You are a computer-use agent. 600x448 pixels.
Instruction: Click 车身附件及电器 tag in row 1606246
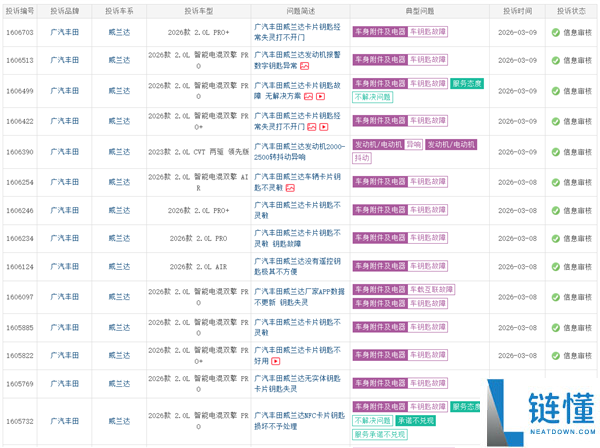click(380, 210)
